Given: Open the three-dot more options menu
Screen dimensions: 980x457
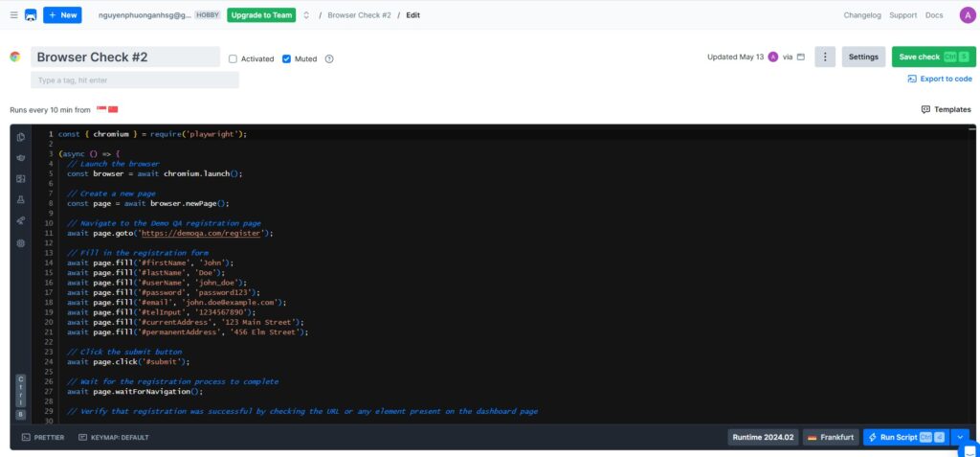Looking at the screenshot, I should (825, 57).
